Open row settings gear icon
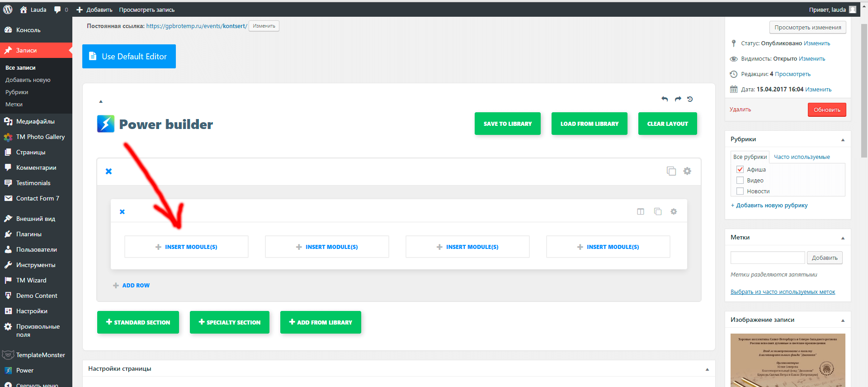Screen dimensions: 868x387 click(x=674, y=212)
